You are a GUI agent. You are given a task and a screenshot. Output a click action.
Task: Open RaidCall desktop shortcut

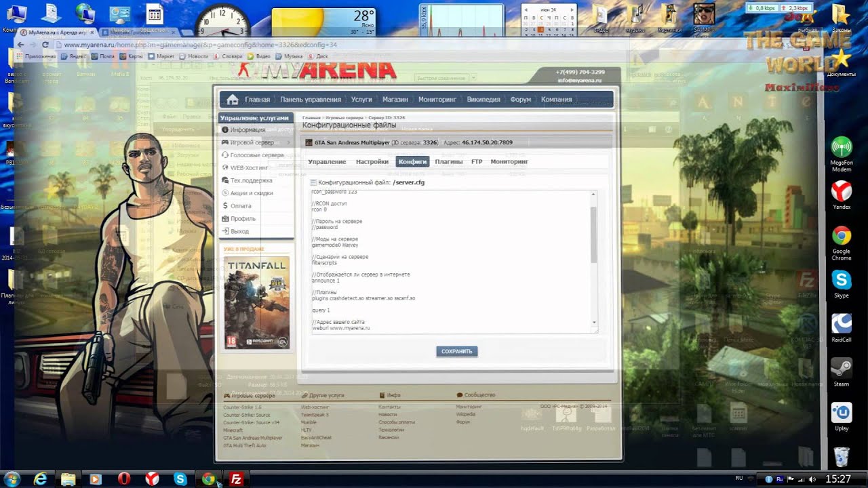pyautogui.click(x=842, y=328)
